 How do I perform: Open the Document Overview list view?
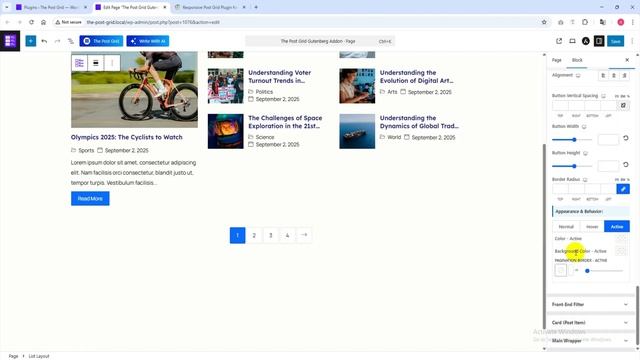pos(71,41)
